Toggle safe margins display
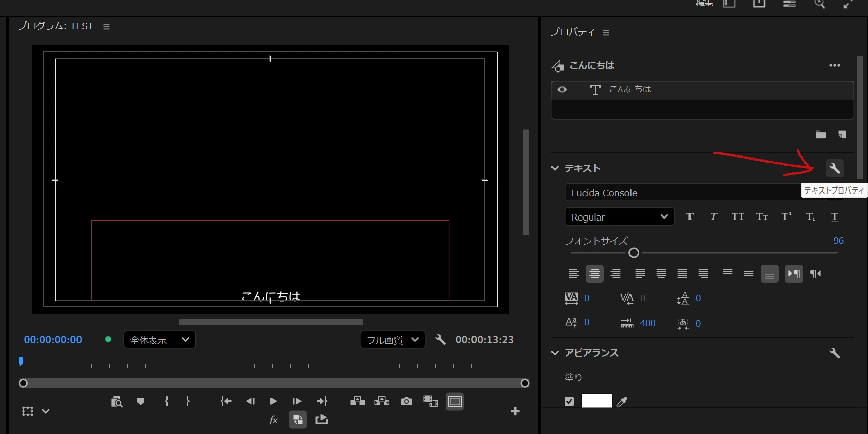 [455, 401]
